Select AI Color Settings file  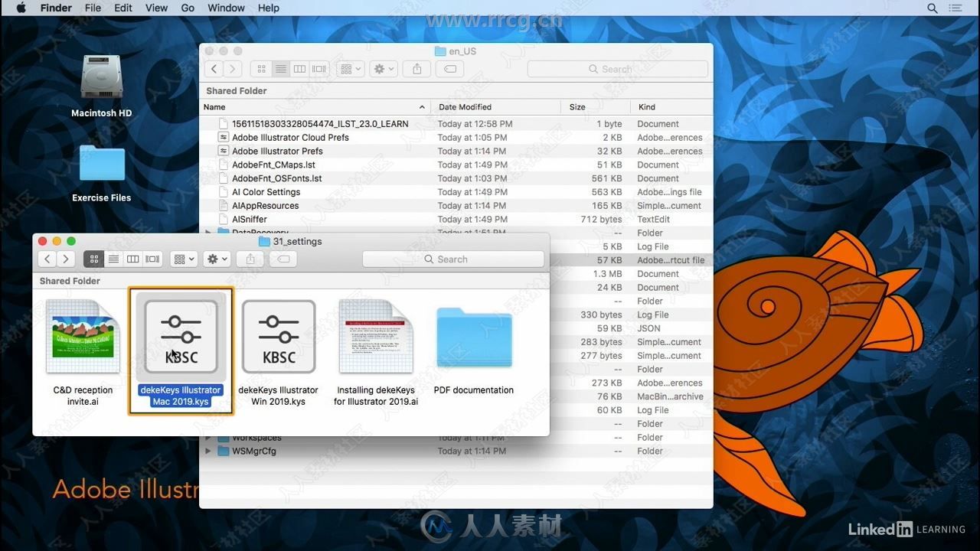(456, 192)
